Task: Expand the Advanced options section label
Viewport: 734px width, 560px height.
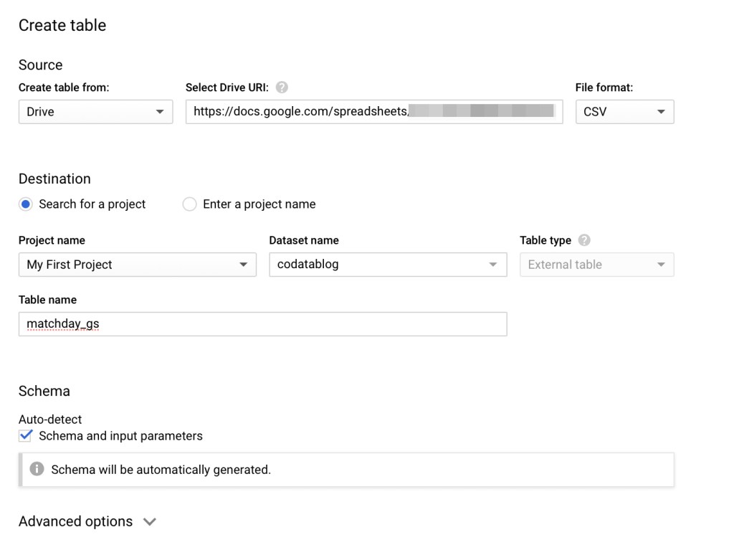Action: coord(75,521)
